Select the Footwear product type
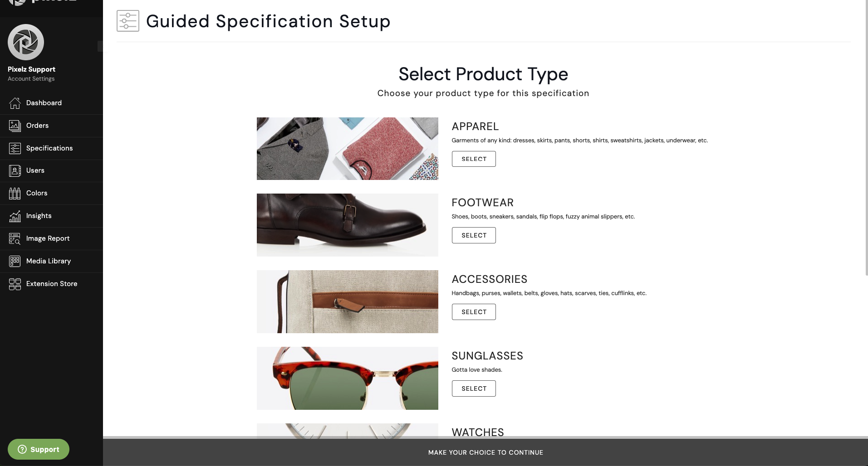The image size is (868, 466). pyautogui.click(x=473, y=235)
